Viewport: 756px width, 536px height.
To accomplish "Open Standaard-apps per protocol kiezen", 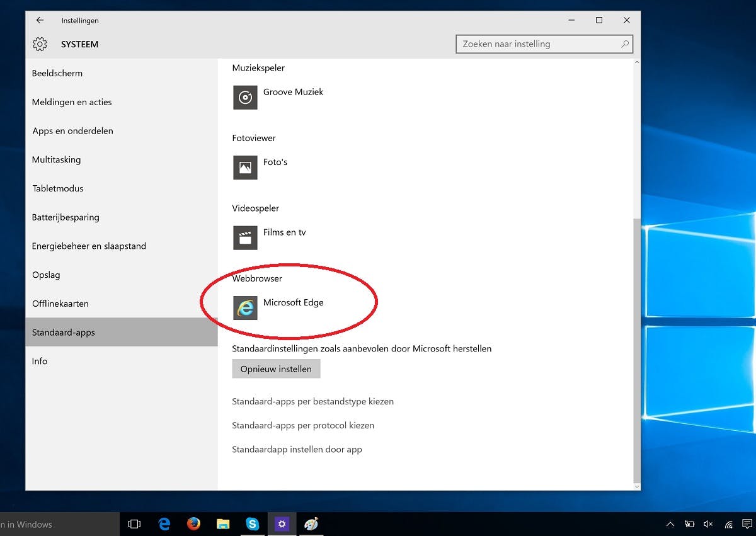I will [303, 425].
